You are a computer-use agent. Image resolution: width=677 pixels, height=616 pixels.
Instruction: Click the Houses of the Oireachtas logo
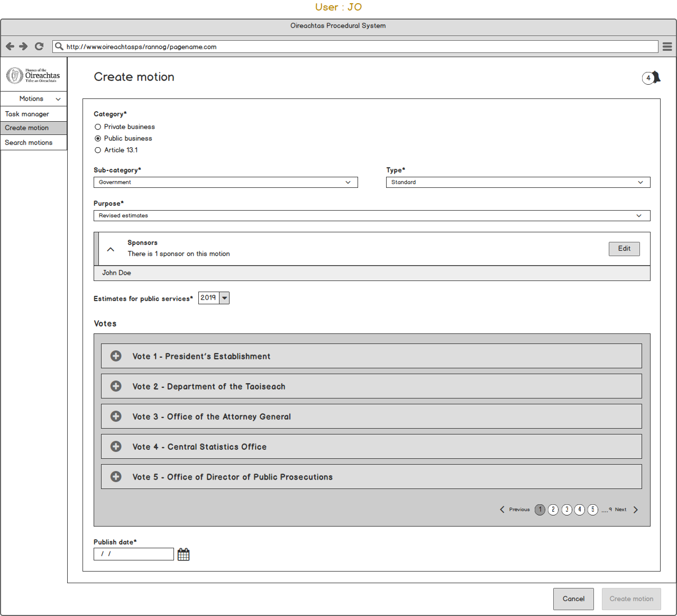pyautogui.click(x=33, y=76)
